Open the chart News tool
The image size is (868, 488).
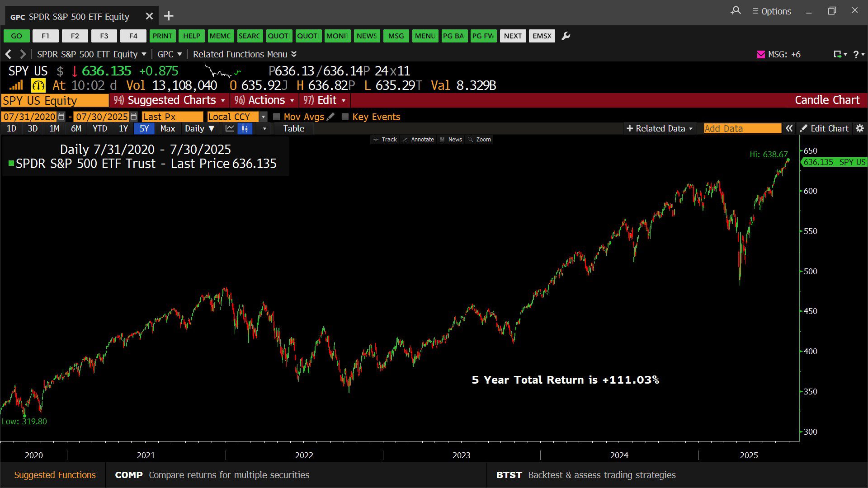451,139
